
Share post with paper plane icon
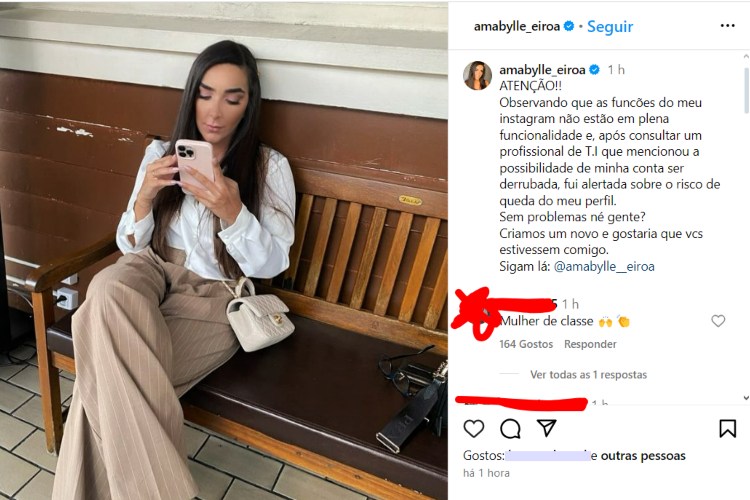(546, 428)
